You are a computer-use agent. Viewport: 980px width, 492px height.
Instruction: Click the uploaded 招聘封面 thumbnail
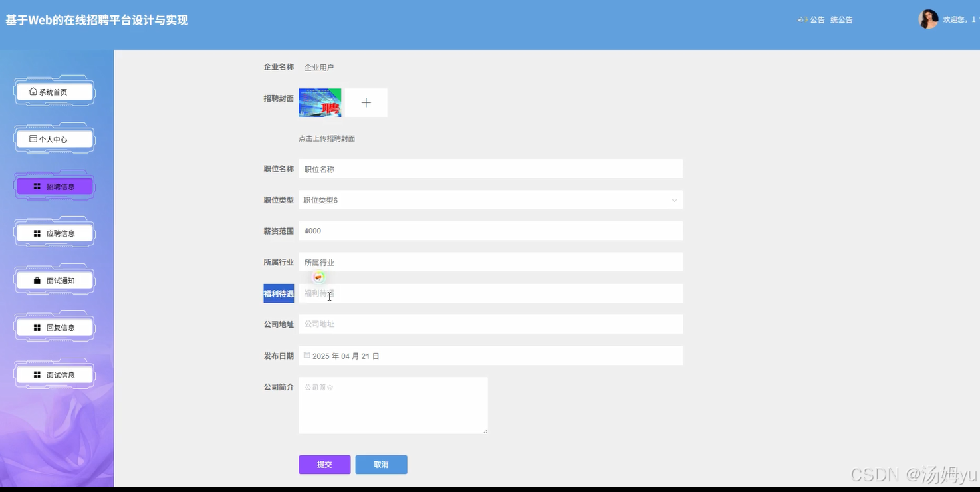(x=320, y=103)
